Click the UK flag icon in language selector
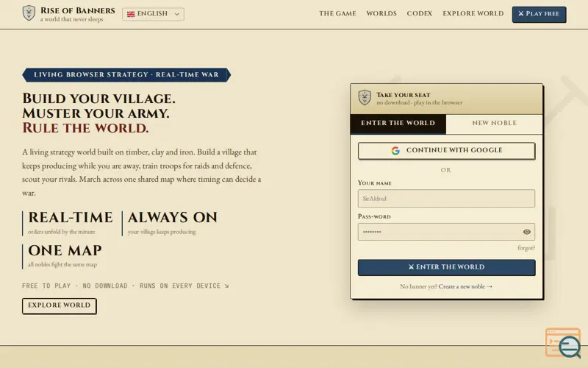 [x=131, y=14]
